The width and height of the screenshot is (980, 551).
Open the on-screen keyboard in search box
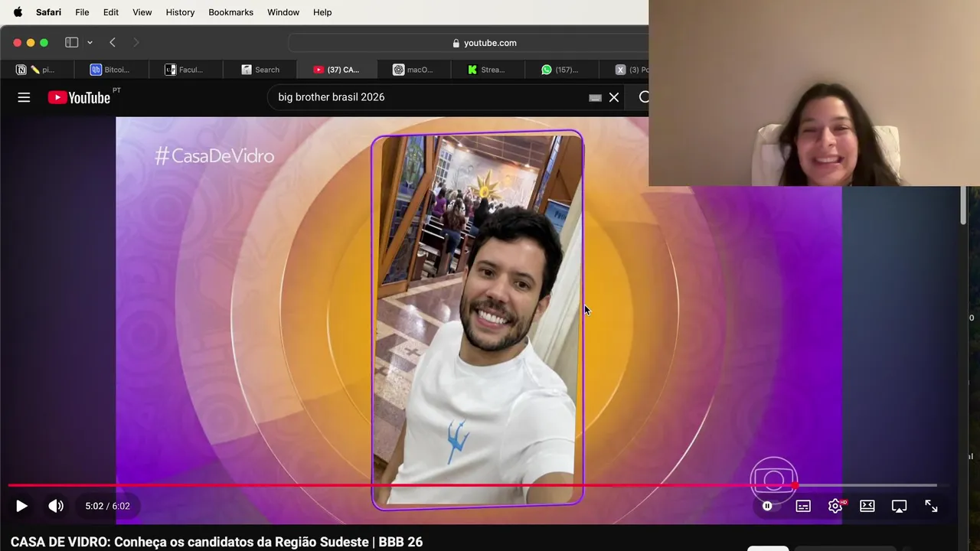click(595, 97)
